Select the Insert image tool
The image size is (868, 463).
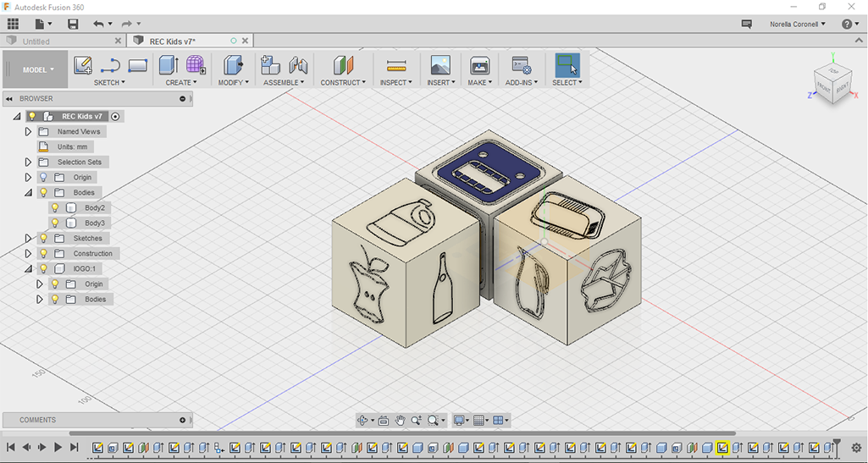tap(440, 65)
